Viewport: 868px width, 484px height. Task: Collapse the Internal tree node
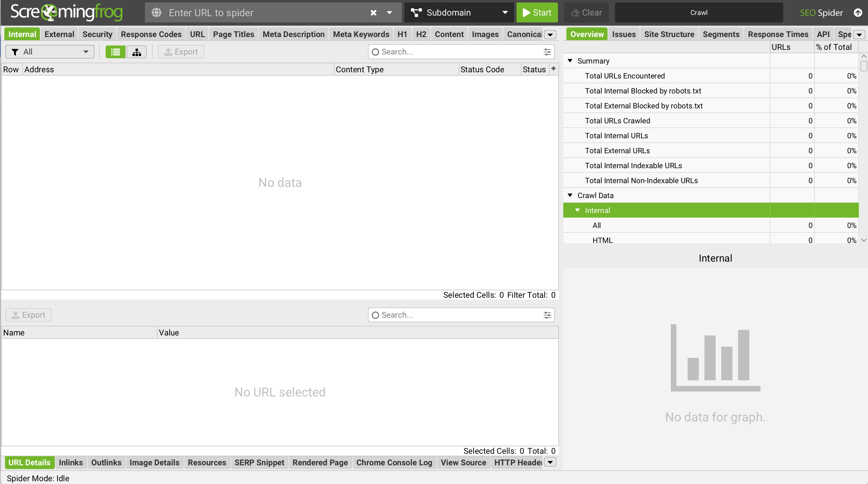pos(578,210)
